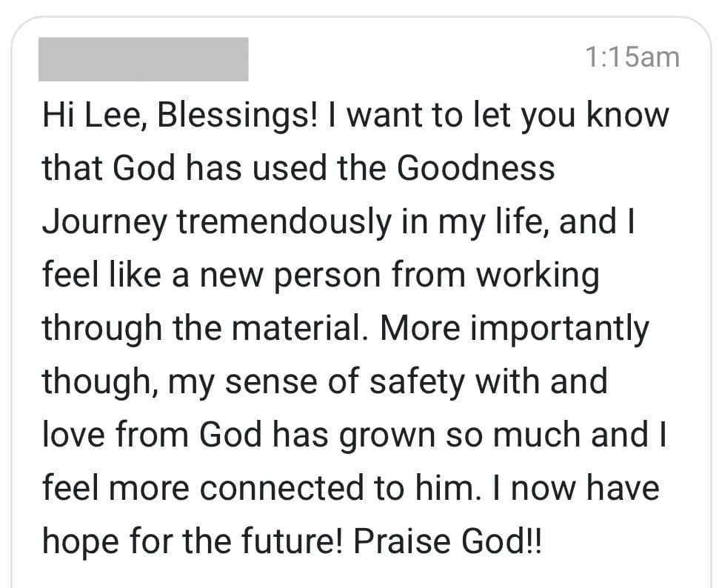This screenshot has height=588, width=719.
Task: Click the closing phrase "Praise God!!"
Action: coord(448,542)
